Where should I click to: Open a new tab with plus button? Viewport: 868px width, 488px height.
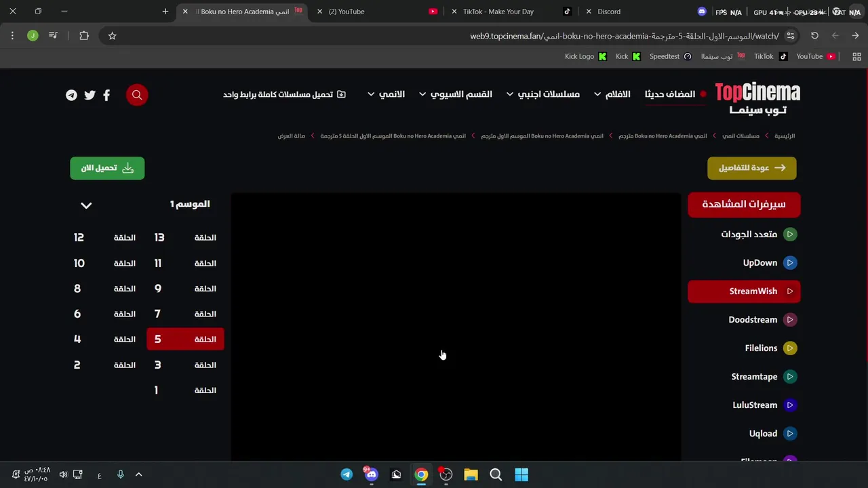(x=165, y=12)
